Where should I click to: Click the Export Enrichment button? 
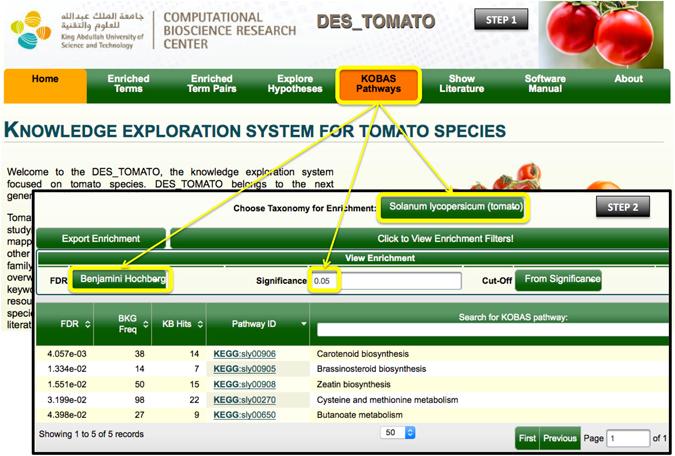pyautogui.click(x=101, y=239)
